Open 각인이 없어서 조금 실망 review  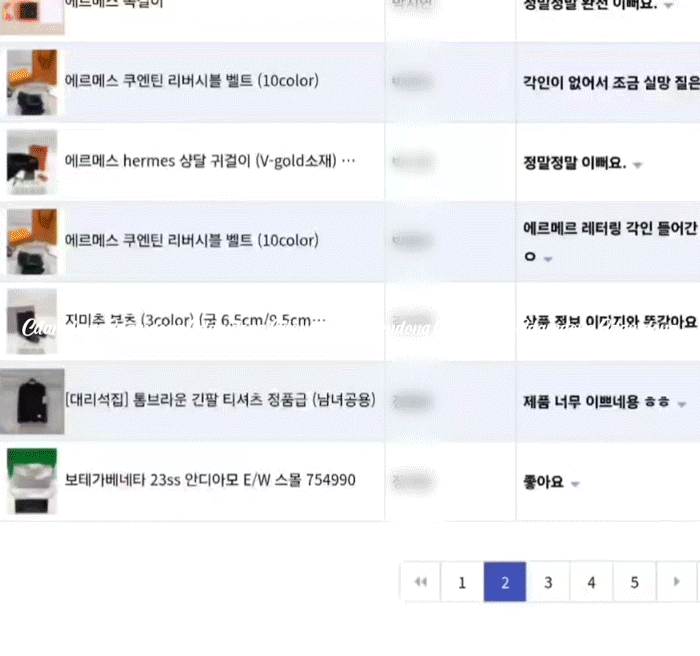(612, 83)
